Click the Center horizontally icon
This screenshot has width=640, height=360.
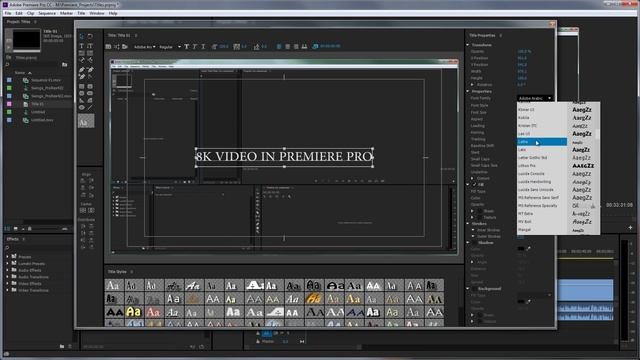click(91, 210)
